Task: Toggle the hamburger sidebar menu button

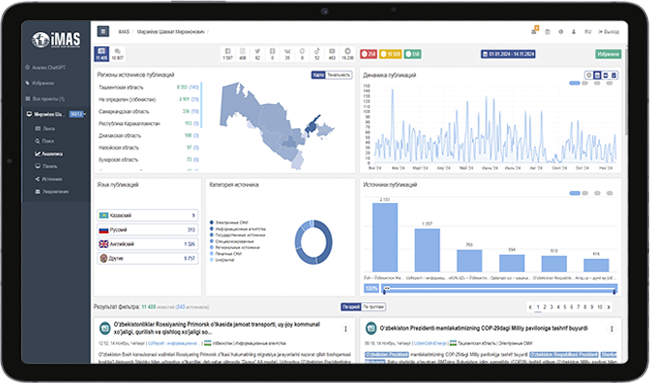Action: (x=103, y=32)
